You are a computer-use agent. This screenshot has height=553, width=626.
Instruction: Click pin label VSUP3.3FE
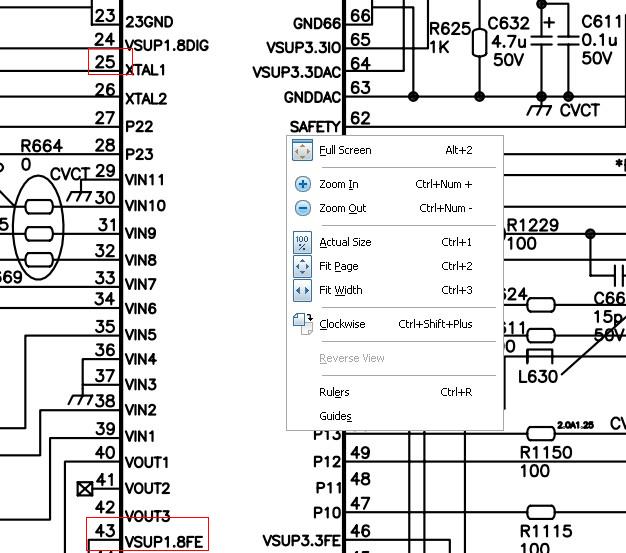point(301,541)
